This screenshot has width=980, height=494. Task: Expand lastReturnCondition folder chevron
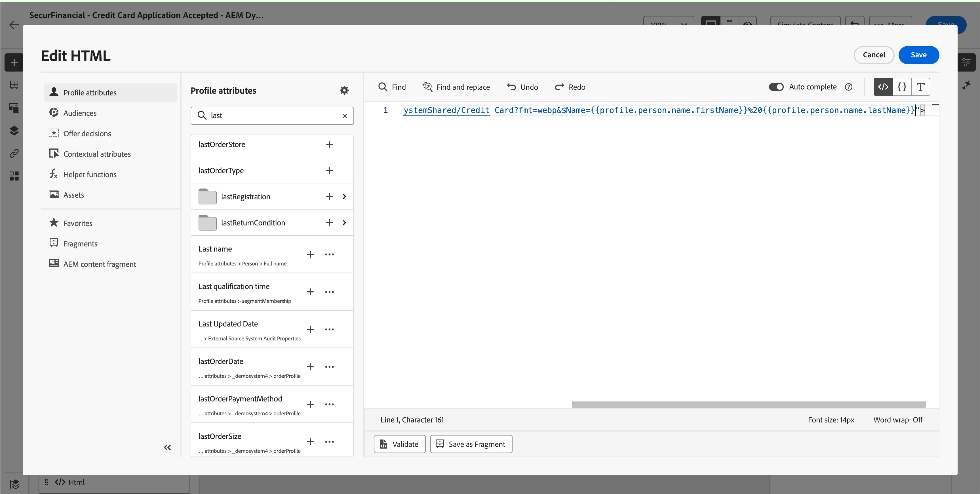pyautogui.click(x=344, y=222)
